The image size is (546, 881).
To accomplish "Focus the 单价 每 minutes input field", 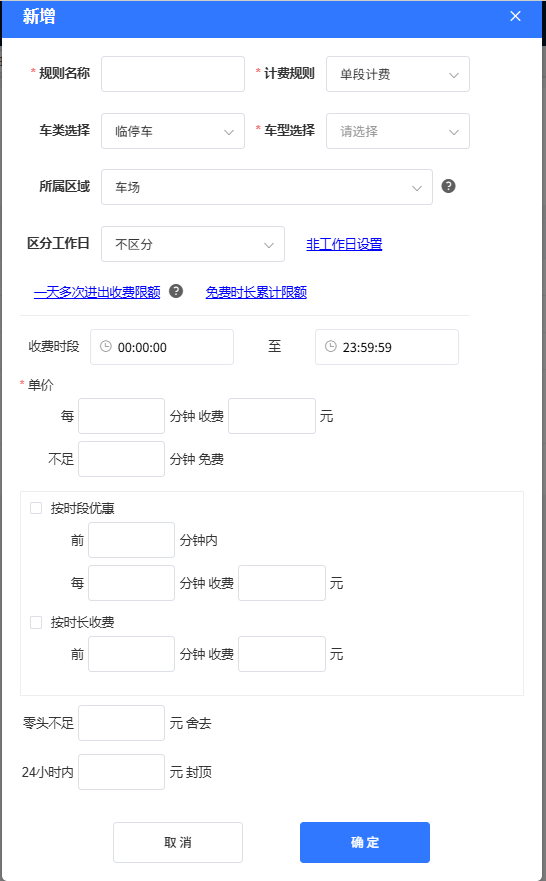I will [121, 416].
